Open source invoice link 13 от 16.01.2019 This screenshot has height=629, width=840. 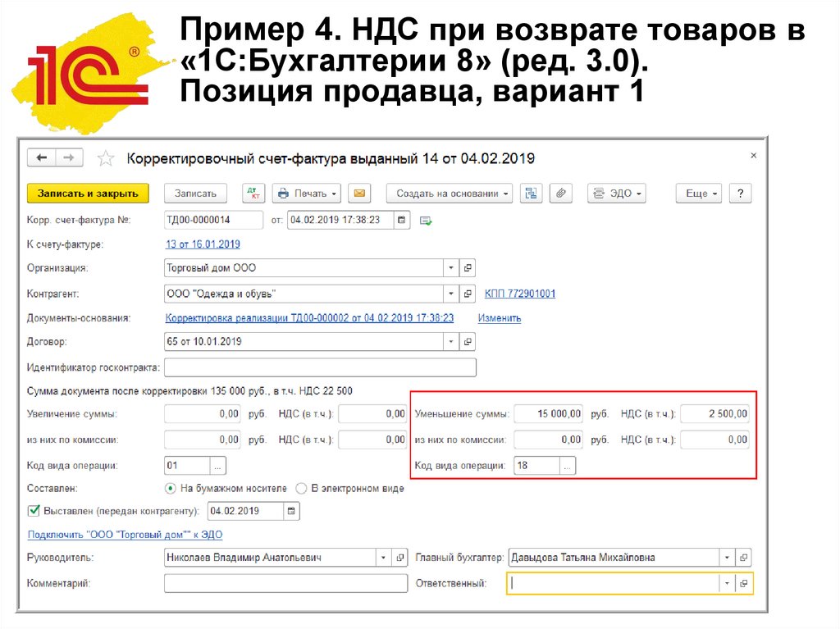point(203,244)
